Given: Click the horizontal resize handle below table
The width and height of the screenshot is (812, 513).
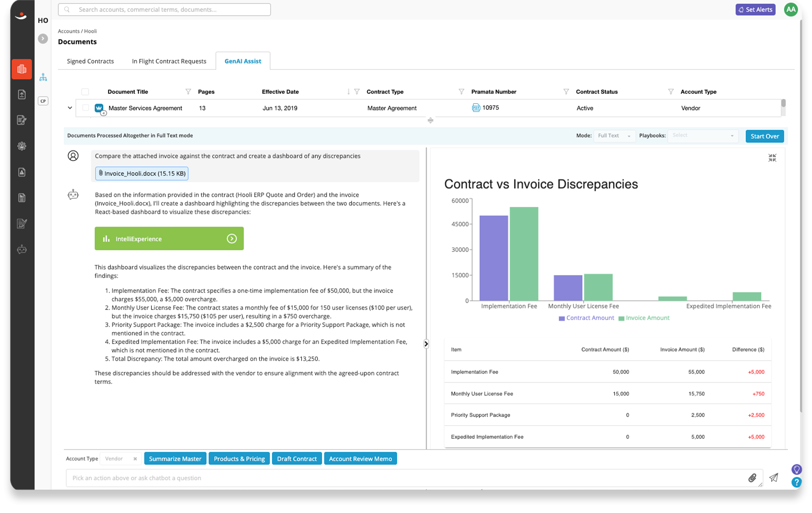Looking at the screenshot, I should point(430,120).
